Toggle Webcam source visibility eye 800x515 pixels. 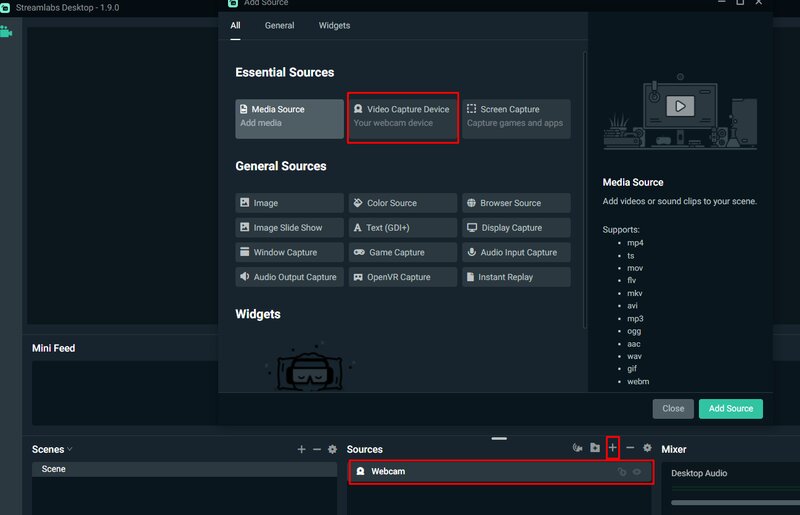(x=637, y=472)
